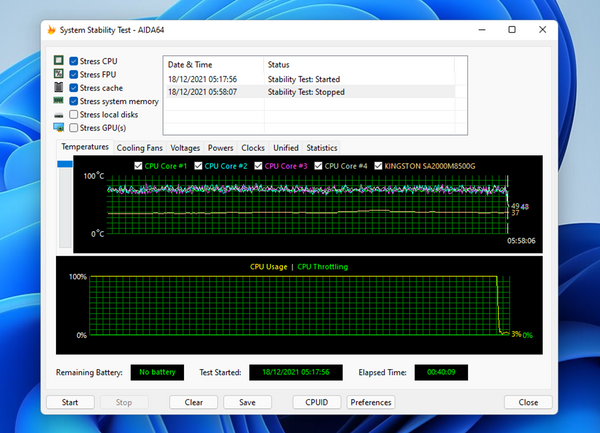Viewport: 600px width, 433px height.
Task: Click the CPUID button
Action: tap(316, 402)
